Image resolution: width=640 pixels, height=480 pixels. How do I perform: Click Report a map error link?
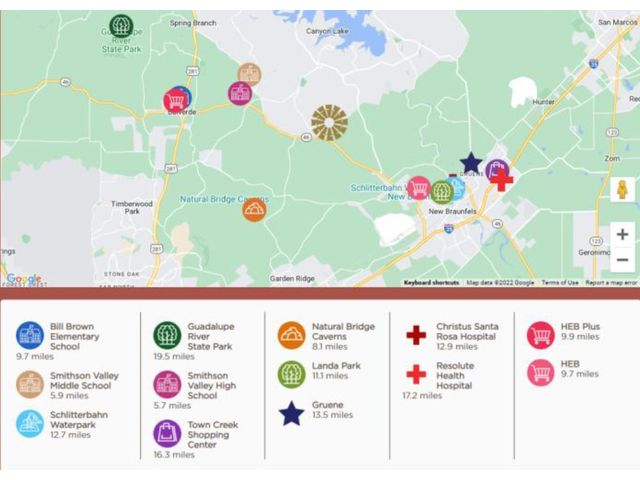pos(610,283)
